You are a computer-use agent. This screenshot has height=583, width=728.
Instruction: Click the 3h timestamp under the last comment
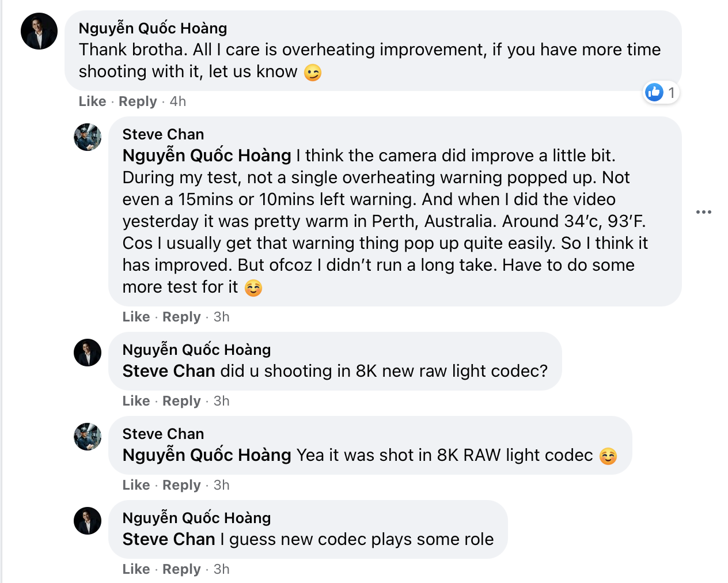tap(222, 569)
